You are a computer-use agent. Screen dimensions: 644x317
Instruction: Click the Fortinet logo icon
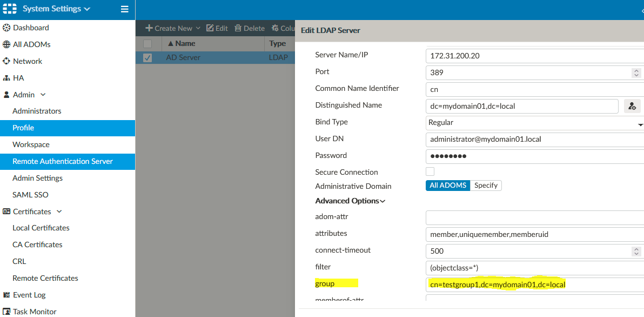(10, 9)
